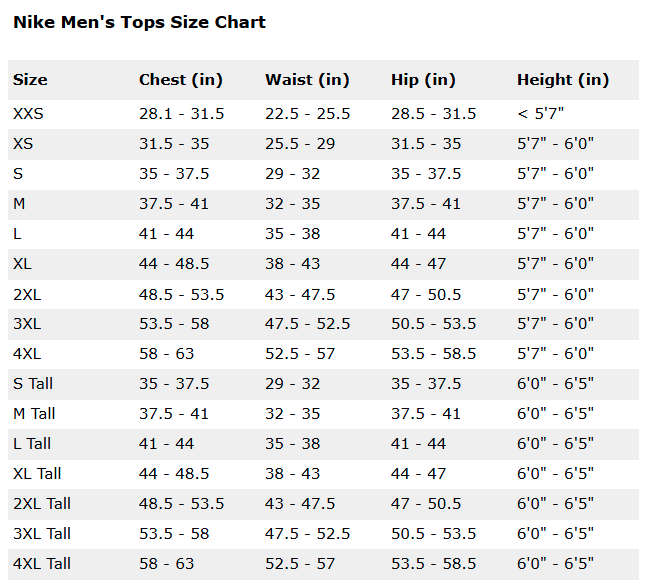The width and height of the screenshot is (649, 588).
Task: Select the XL size row label
Action: coord(22,264)
